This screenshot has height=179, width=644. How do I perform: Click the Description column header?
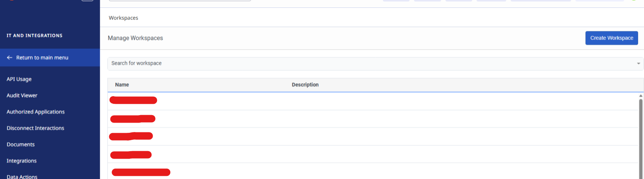click(x=305, y=85)
